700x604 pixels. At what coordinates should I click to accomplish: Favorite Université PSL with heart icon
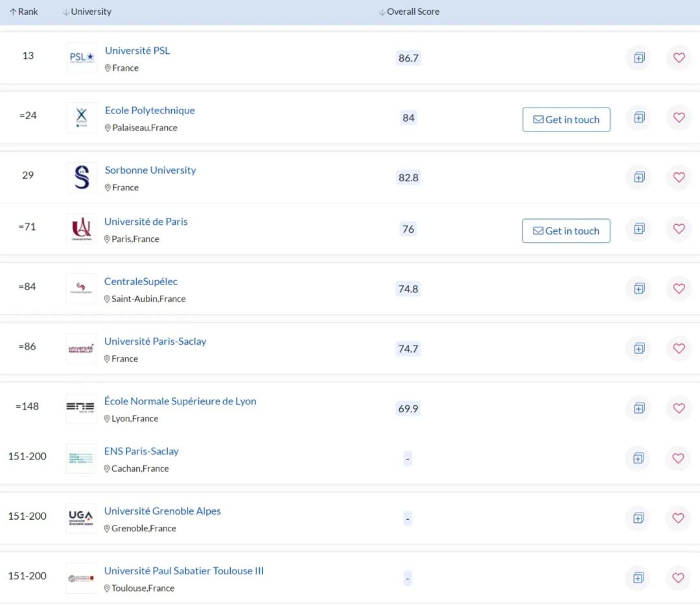[x=679, y=58]
